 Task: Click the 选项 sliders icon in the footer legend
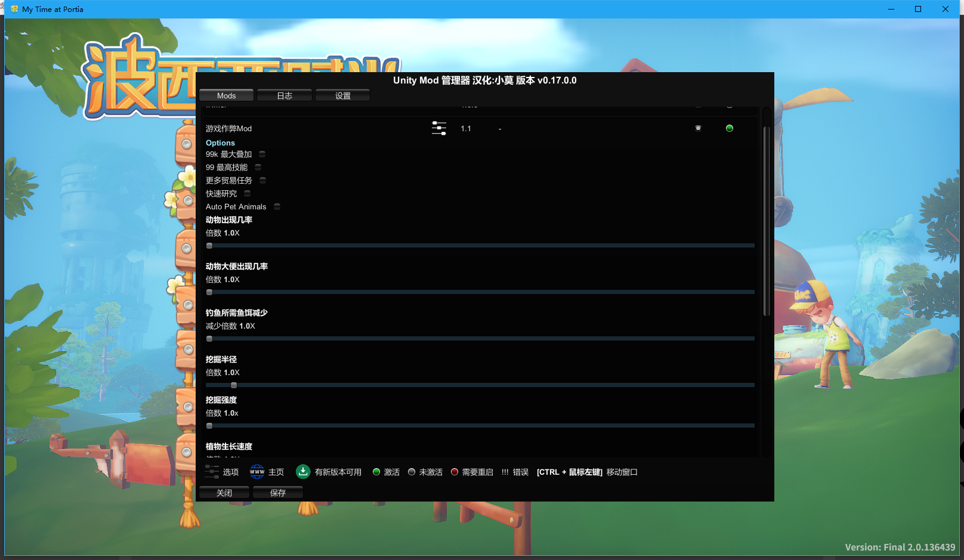212,472
